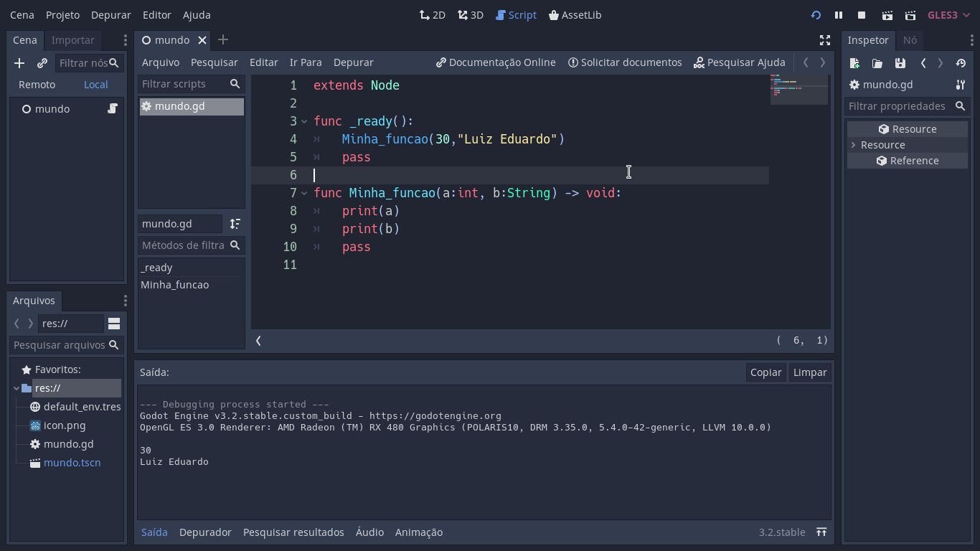Screen dimensions: 980x551
Task: Copy the output log text
Action: [x=765, y=372]
